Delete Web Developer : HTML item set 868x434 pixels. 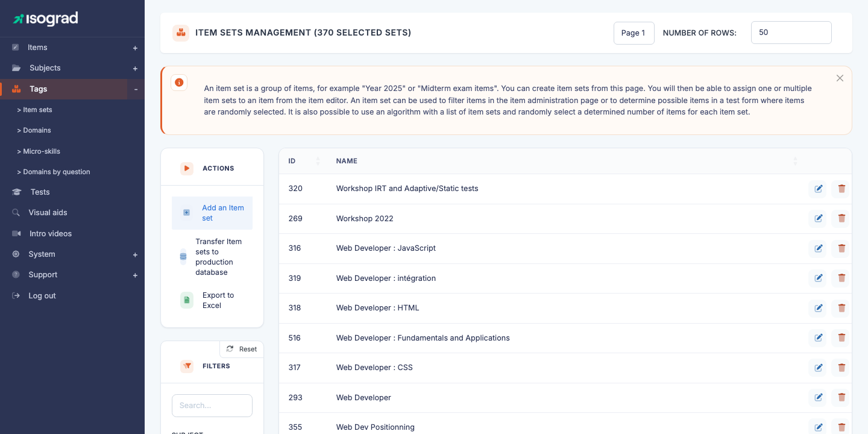[841, 307]
